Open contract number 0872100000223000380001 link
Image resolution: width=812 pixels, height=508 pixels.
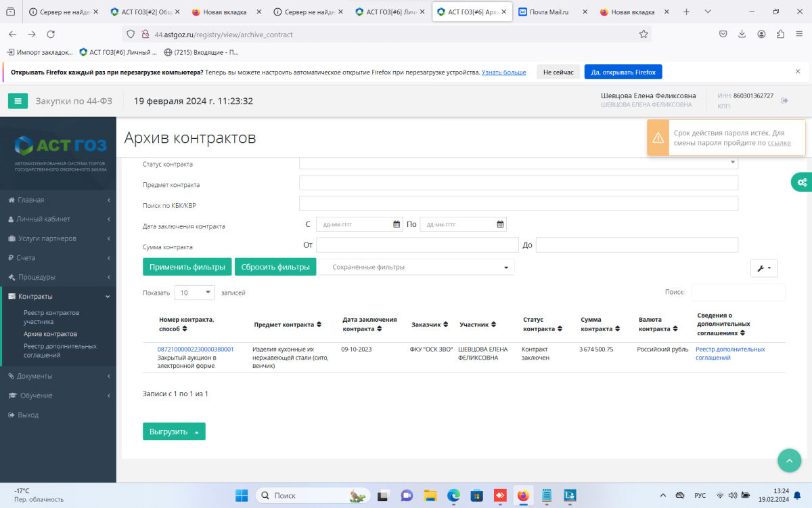pos(196,350)
